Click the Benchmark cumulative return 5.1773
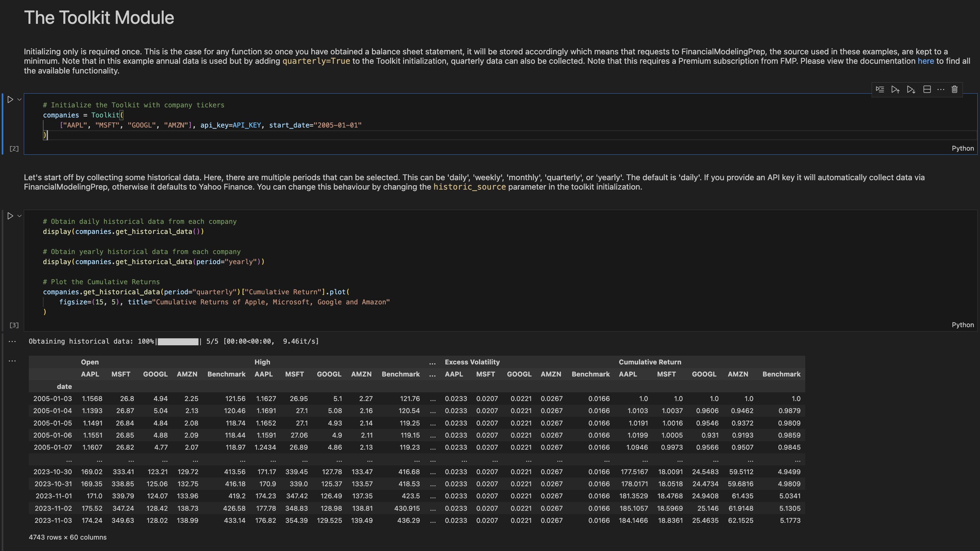Screen dimensions: 980x551 pyautogui.click(x=790, y=520)
